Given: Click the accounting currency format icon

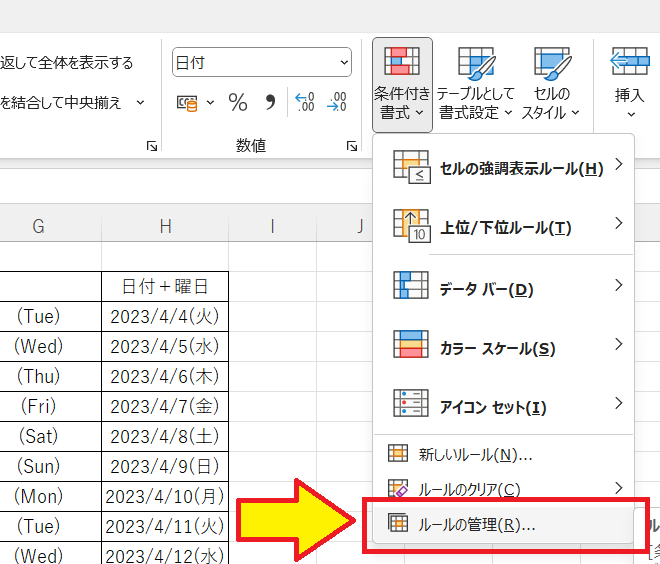Looking at the screenshot, I should pos(188,102).
